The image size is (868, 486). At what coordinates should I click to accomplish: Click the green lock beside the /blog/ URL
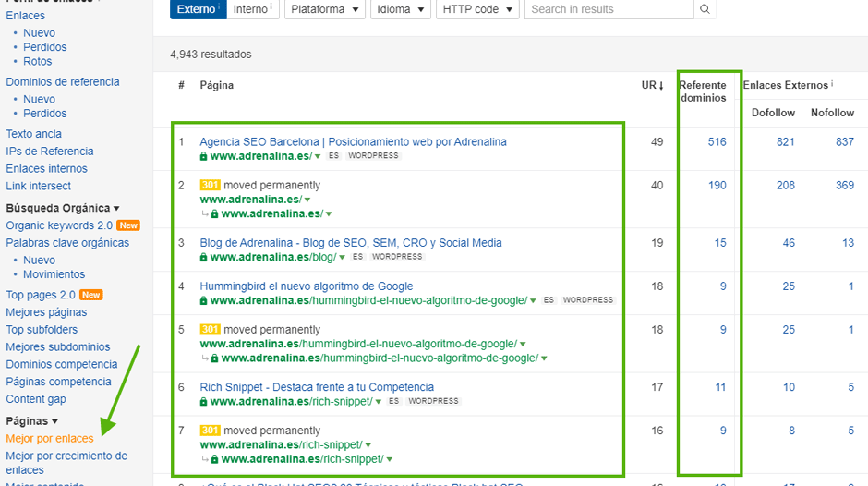coord(203,257)
